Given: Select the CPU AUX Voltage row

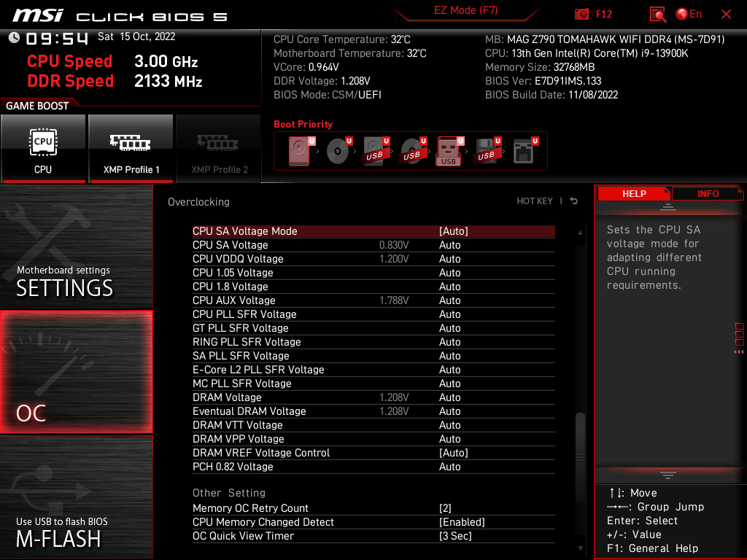Looking at the screenshot, I should point(373,300).
